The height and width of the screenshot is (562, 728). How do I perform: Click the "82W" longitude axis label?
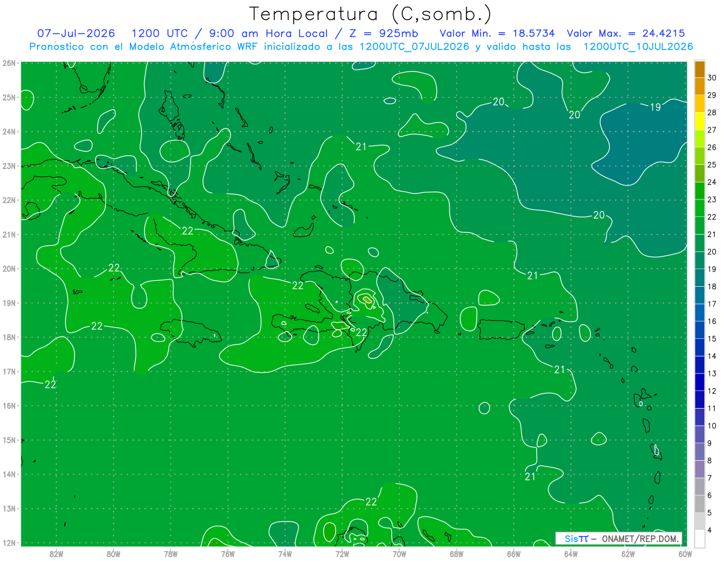tap(56, 554)
